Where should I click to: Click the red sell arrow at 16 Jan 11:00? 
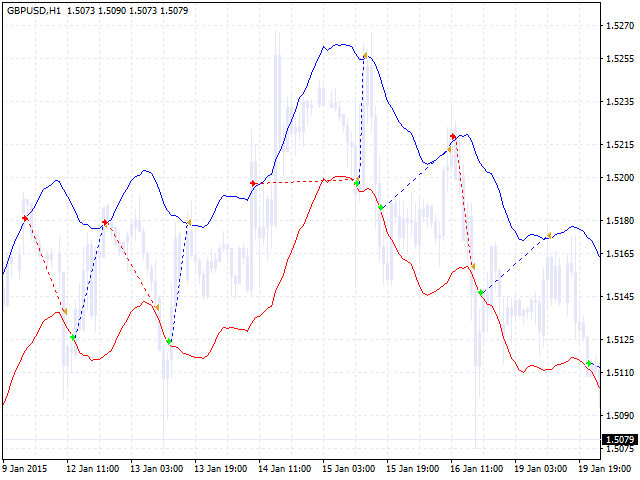click(453, 136)
